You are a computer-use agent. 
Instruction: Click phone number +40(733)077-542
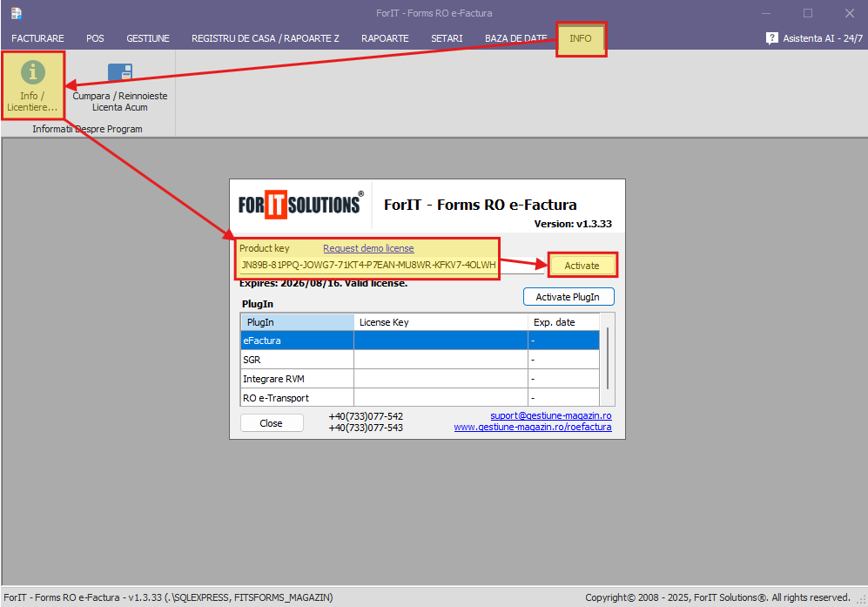click(366, 416)
